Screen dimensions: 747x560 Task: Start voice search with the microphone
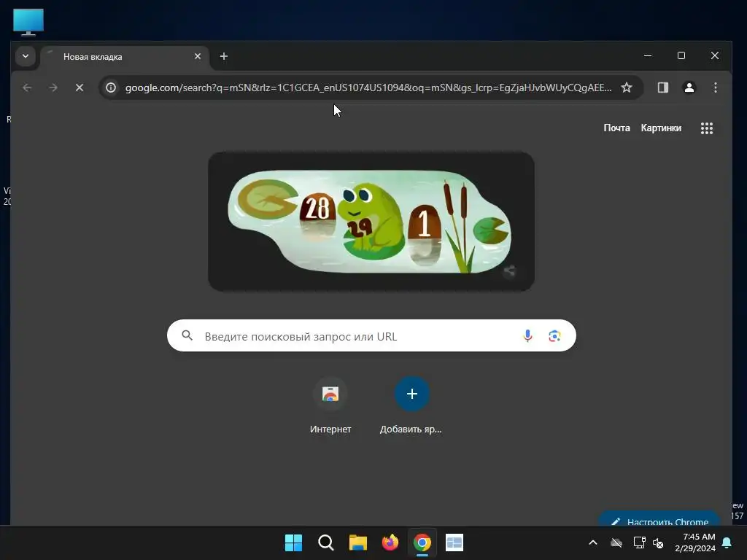527,335
